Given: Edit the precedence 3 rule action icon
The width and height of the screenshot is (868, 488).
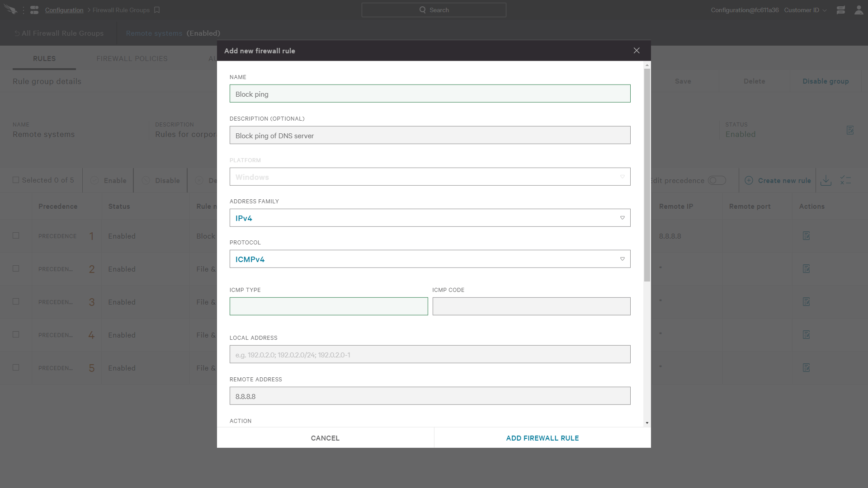Looking at the screenshot, I should (x=806, y=302).
